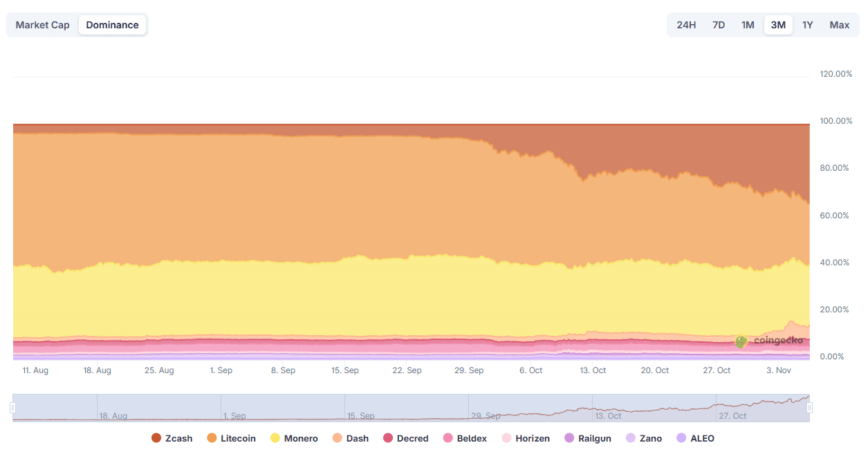
Task: Choose the 7D time range
Action: (x=719, y=25)
